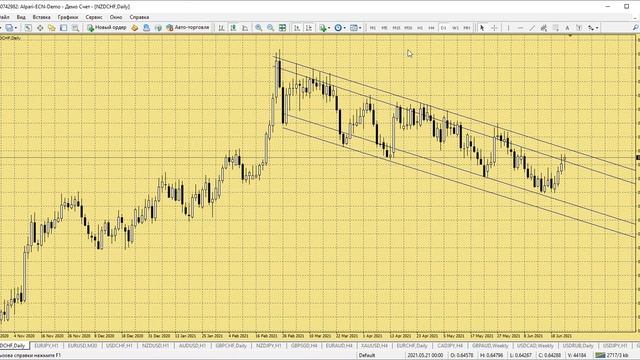This screenshot has width=640, height=360.
Task: Open the Market Watch panel icon
Action: (28, 28)
